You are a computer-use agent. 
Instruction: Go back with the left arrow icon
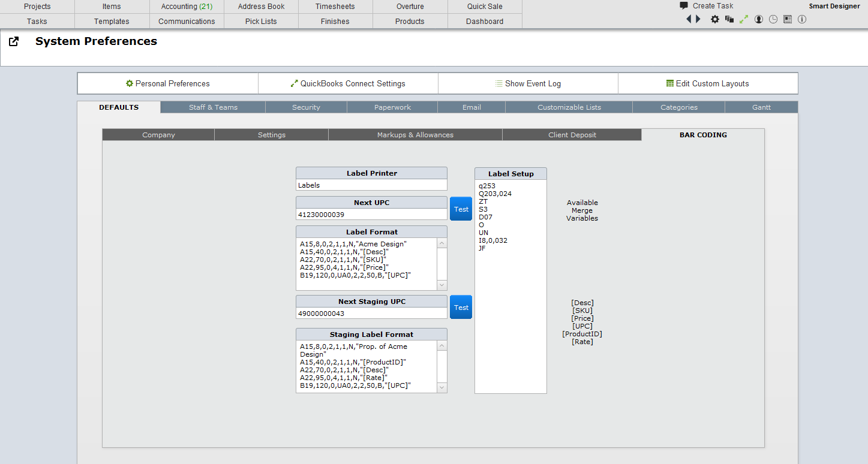[689, 19]
